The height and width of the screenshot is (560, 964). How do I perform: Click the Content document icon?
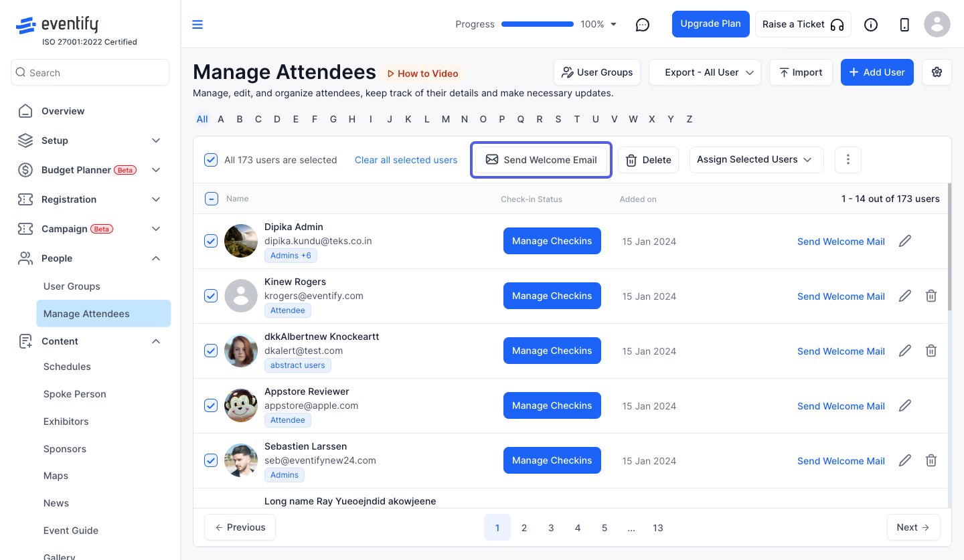click(25, 341)
